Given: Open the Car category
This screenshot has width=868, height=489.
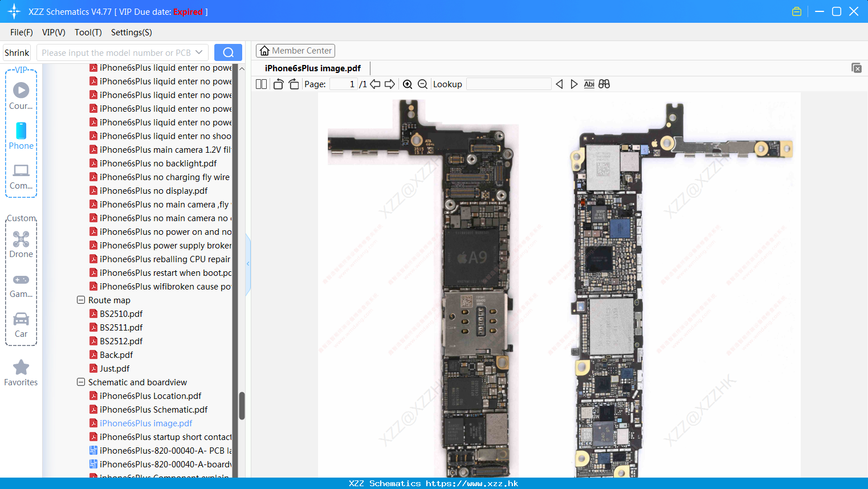Looking at the screenshot, I should tap(21, 324).
